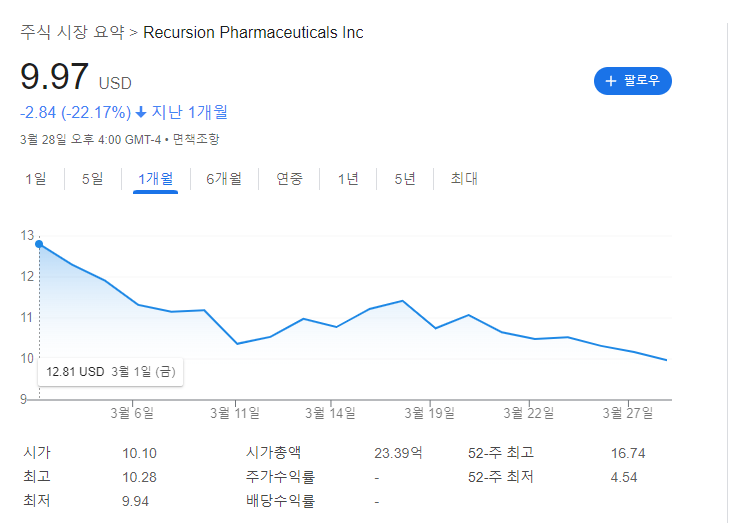
Task: Open 주식 시장 요약 breadcrumb link
Action: [x=72, y=32]
